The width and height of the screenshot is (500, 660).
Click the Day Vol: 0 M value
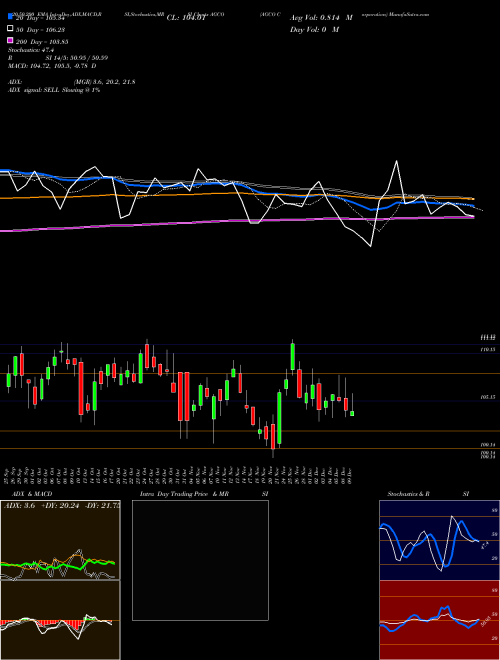click(x=314, y=30)
